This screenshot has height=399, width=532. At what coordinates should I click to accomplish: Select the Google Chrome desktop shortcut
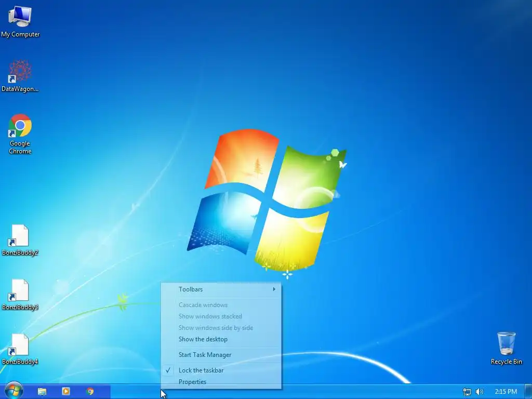(20, 134)
